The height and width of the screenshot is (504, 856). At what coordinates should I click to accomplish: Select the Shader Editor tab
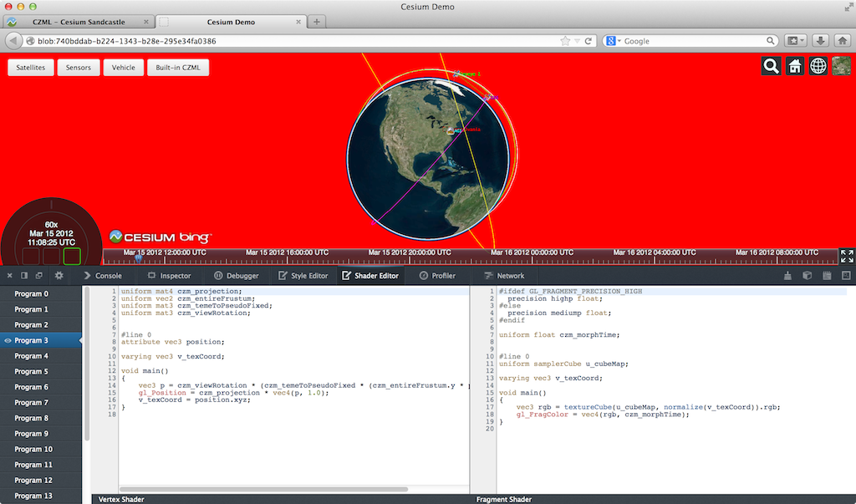click(370, 276)
